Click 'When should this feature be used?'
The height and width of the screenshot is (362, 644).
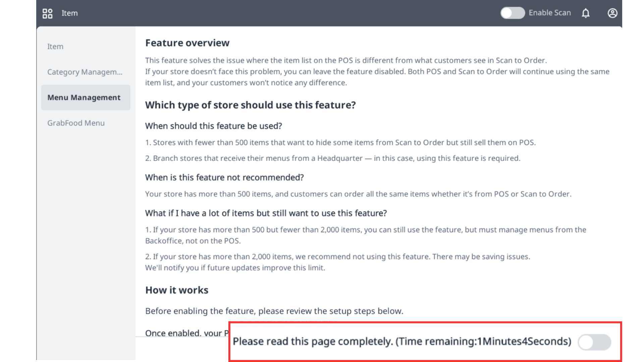point(213,126)
